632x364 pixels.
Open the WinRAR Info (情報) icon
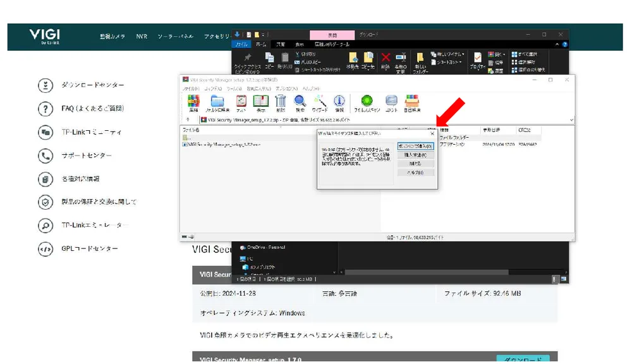[339, 103]
